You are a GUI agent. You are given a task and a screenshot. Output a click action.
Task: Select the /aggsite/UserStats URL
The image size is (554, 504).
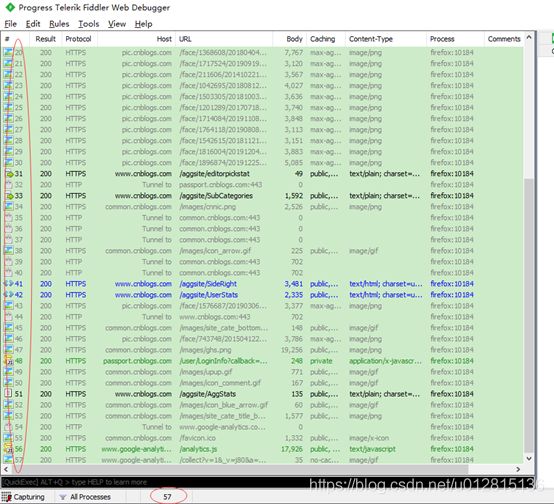pyautogui.click(x=208, y=295)
